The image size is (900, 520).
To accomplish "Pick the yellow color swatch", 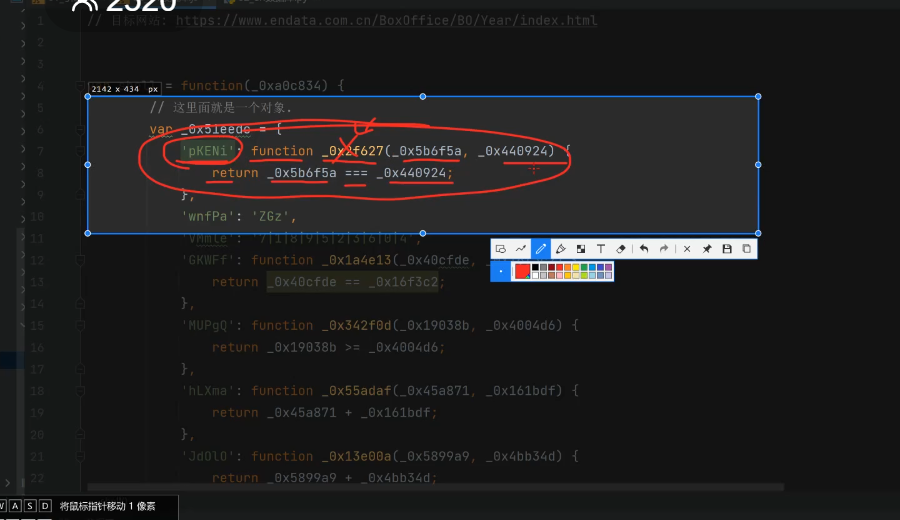I will coord(576,267).
